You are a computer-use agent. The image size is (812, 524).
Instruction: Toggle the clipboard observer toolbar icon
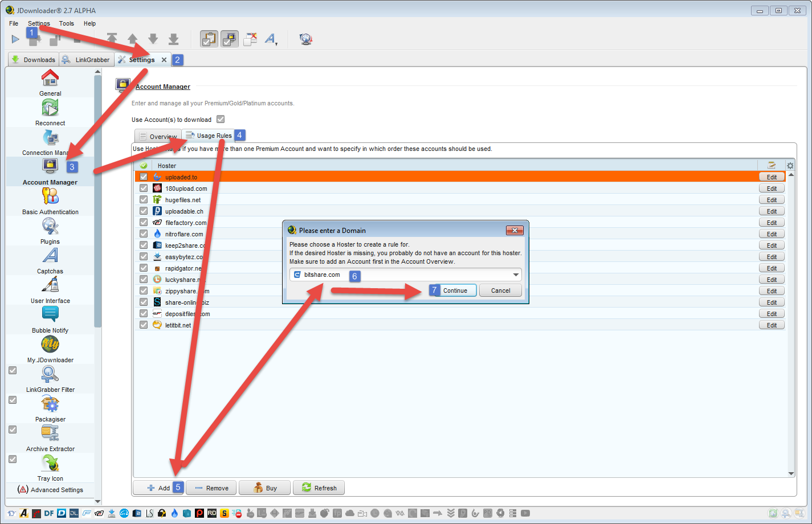click(x=209, y=39)
